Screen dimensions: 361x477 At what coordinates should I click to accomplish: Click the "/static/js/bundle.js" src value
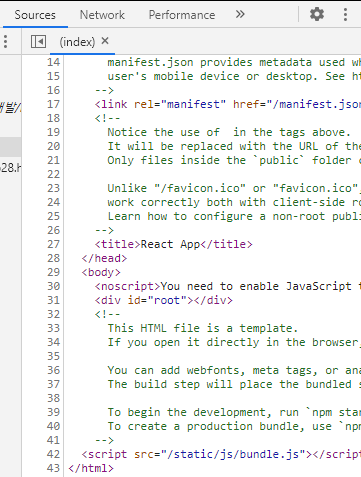coord(233,454)
